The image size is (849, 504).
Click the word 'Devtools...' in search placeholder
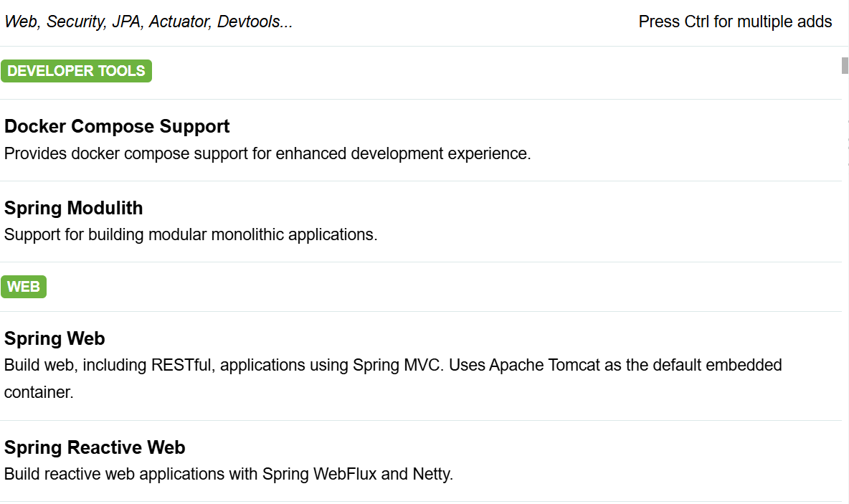(255, 22)
